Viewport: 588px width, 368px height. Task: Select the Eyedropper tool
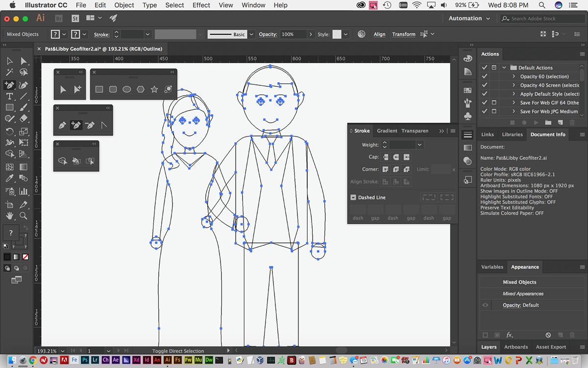[9, 179]
